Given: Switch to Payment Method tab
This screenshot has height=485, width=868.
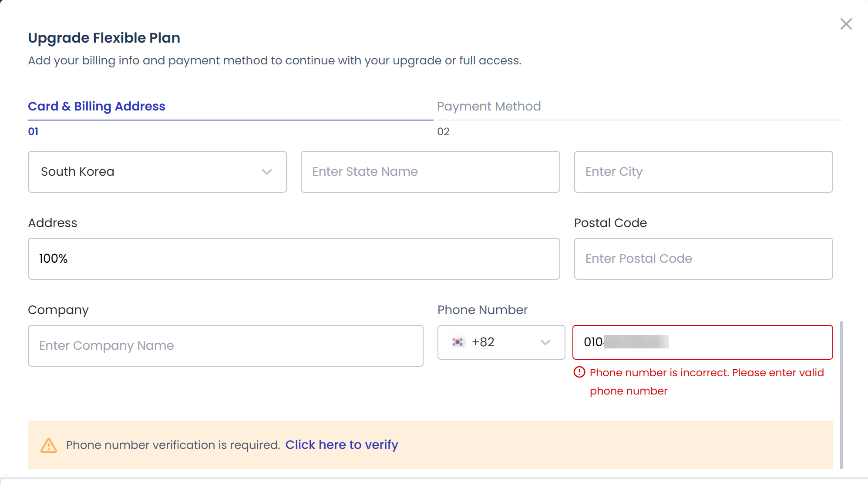Looking at the screenshot, I should (489, 107).
